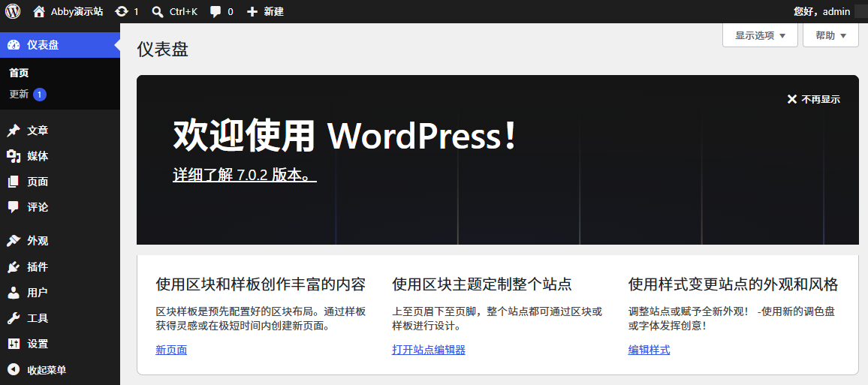Click the 您好，admin account greeting
This screenshot has width=868, height=385.
(x=821, y=11)
